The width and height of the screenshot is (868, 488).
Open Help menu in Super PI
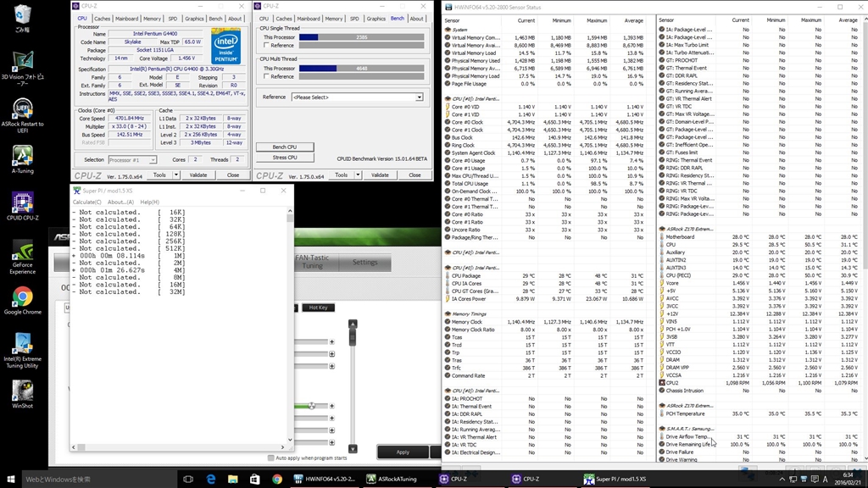[149, 202]
